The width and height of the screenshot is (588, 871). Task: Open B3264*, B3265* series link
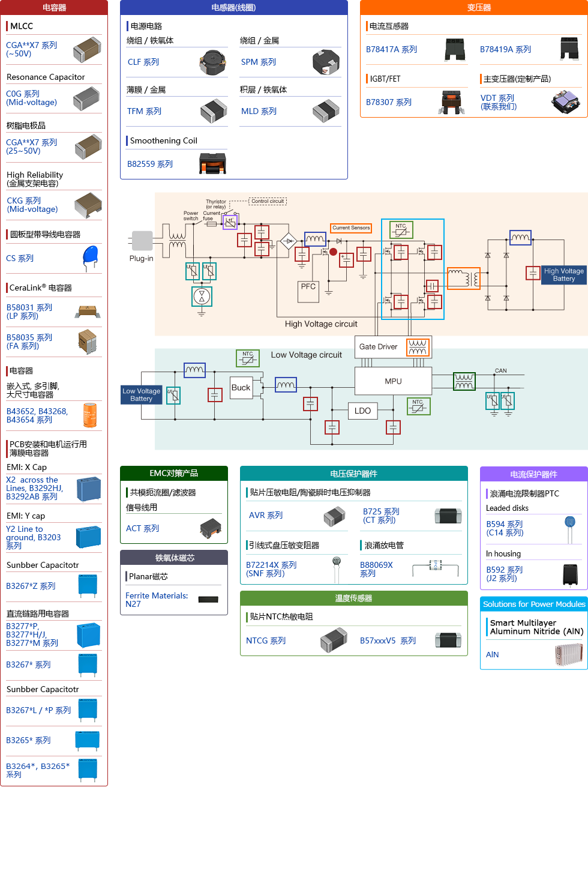click(38, 770)
